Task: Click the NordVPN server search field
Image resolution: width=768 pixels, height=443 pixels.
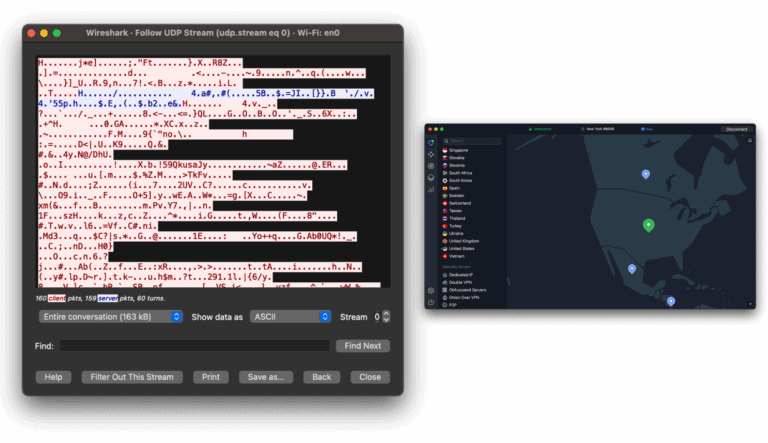Action: pyautogui.click(x=471, y=141)
